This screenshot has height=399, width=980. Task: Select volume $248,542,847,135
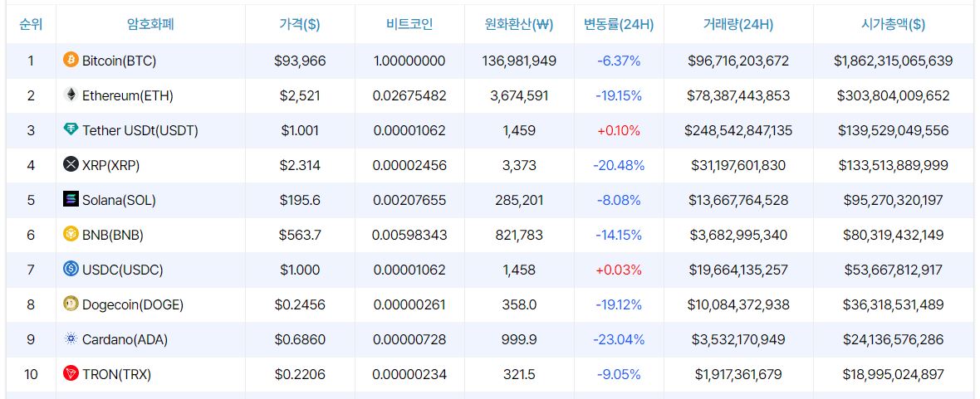click(738, 131)
